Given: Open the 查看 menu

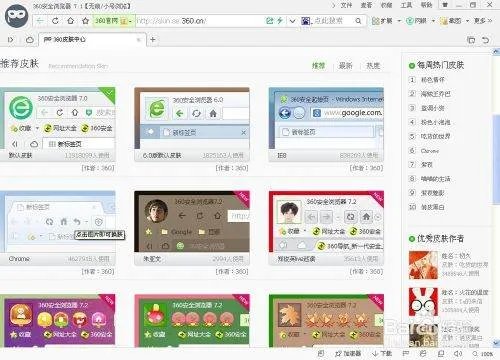Looking at the screenshot, I should pyautogui.click(x=366, y=5).
